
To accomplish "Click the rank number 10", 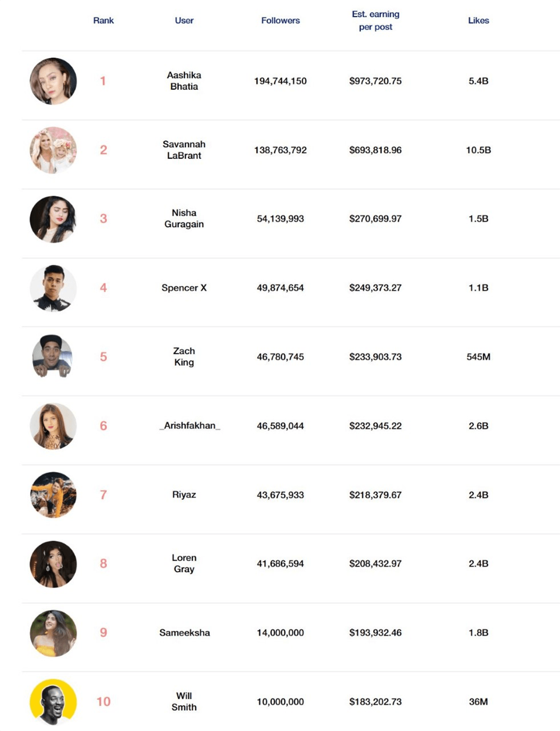I will click(x=104, y=702).
